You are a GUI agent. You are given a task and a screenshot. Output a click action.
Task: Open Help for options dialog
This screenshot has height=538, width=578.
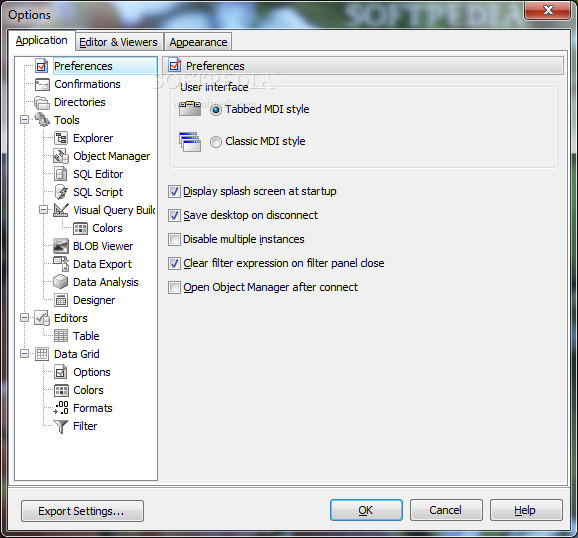coord(526,510)
